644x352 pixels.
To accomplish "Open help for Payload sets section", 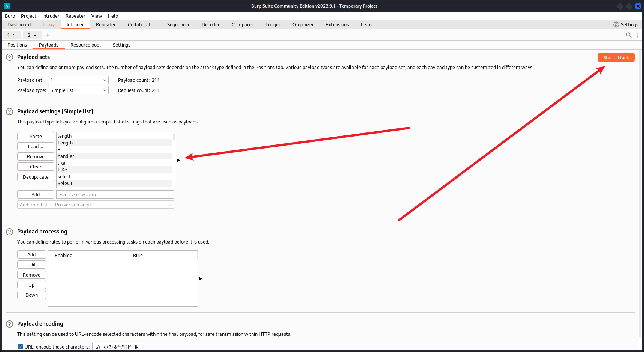I will click(10, 57).
